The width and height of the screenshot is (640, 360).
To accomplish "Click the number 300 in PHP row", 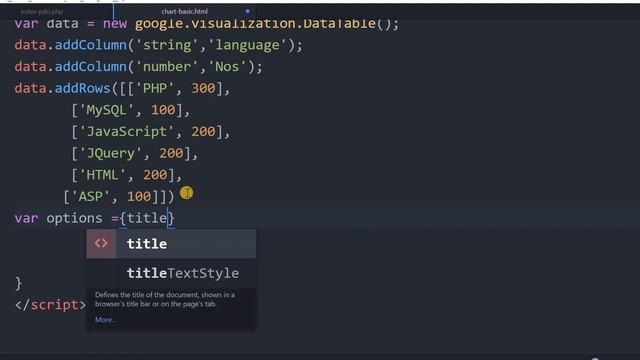I will click(203, 88).
